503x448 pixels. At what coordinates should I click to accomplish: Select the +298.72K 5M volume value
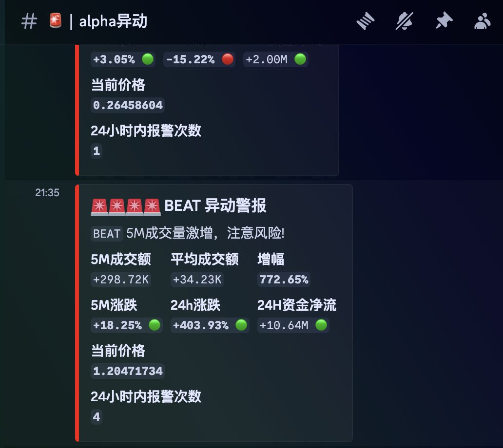pos(121,280)
